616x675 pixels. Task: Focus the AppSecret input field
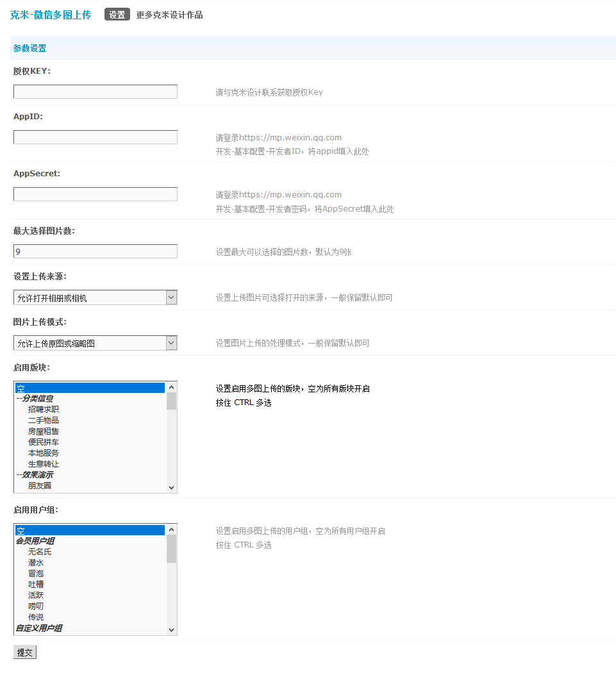pos(95,194)
